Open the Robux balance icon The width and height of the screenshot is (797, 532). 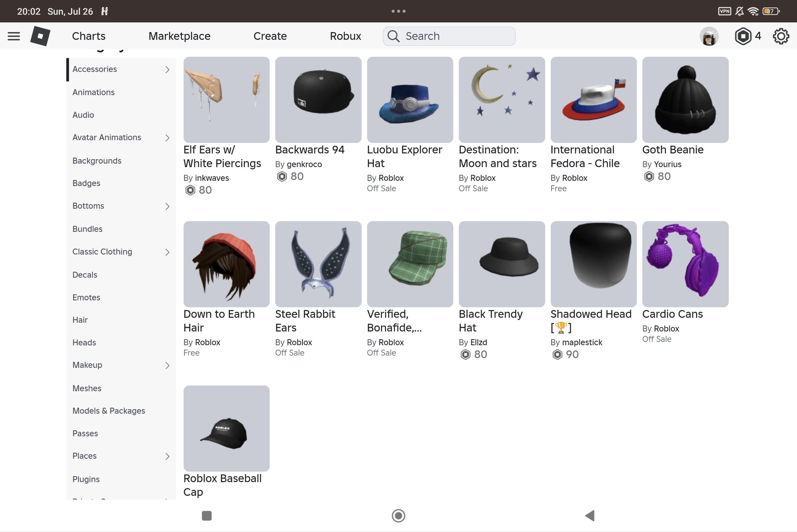coord(743,36)
